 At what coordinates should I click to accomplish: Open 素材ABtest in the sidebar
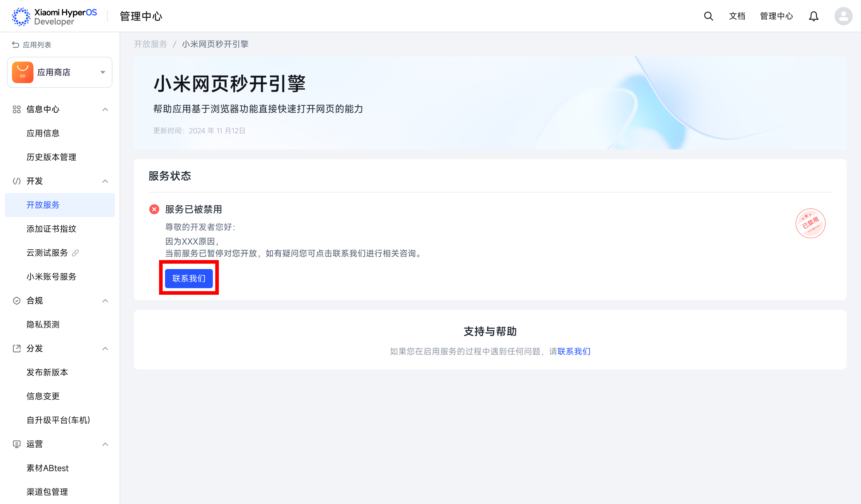tap(60, 468)
